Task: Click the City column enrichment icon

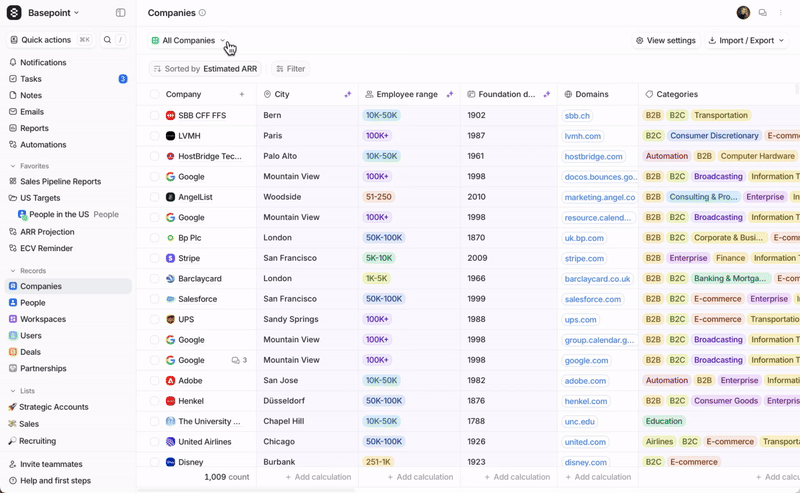Action: tap(347, 95)
